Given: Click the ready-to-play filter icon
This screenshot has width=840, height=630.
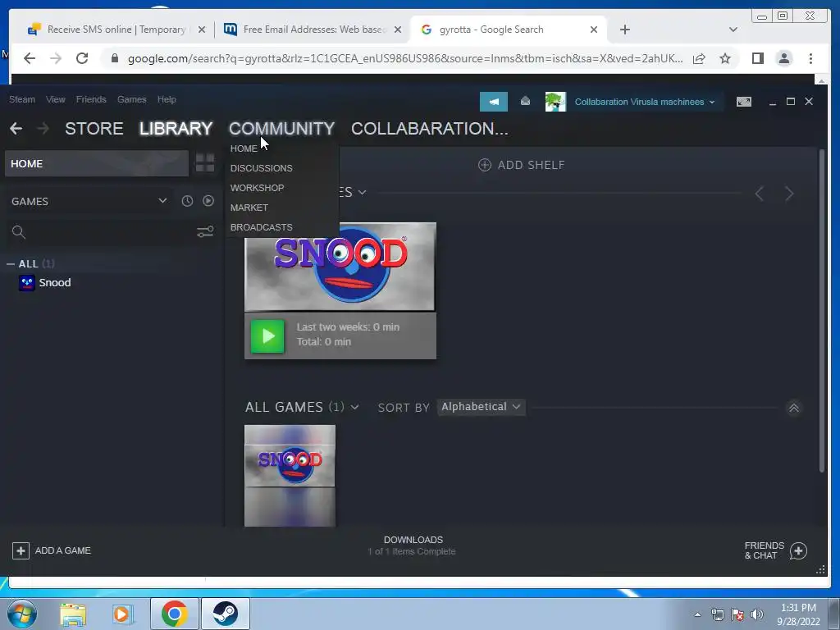Looking at the screenshot, I should (208, 201).
